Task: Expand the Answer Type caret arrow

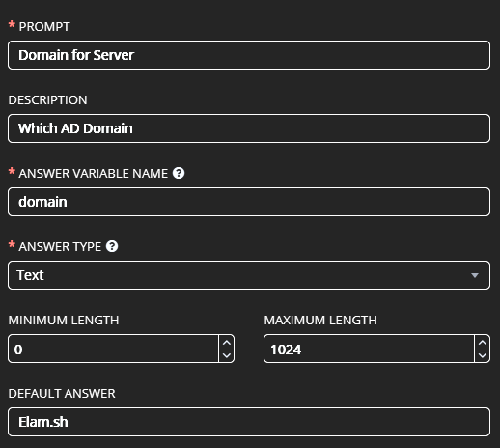Action: (475, 275)
